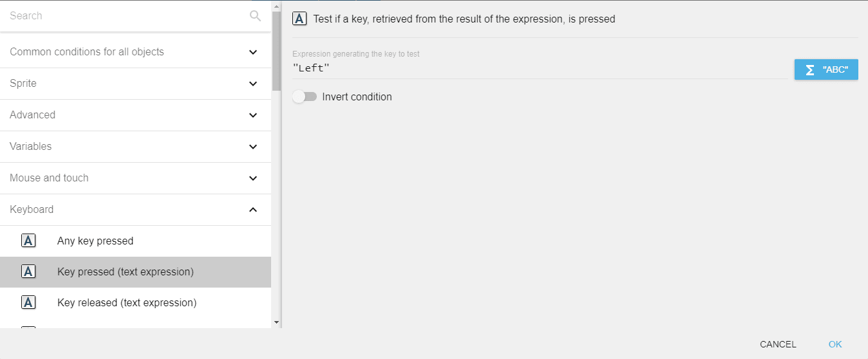868x359 pixels.
Task: Click the search magnifier icon
Action: (255, 16)
